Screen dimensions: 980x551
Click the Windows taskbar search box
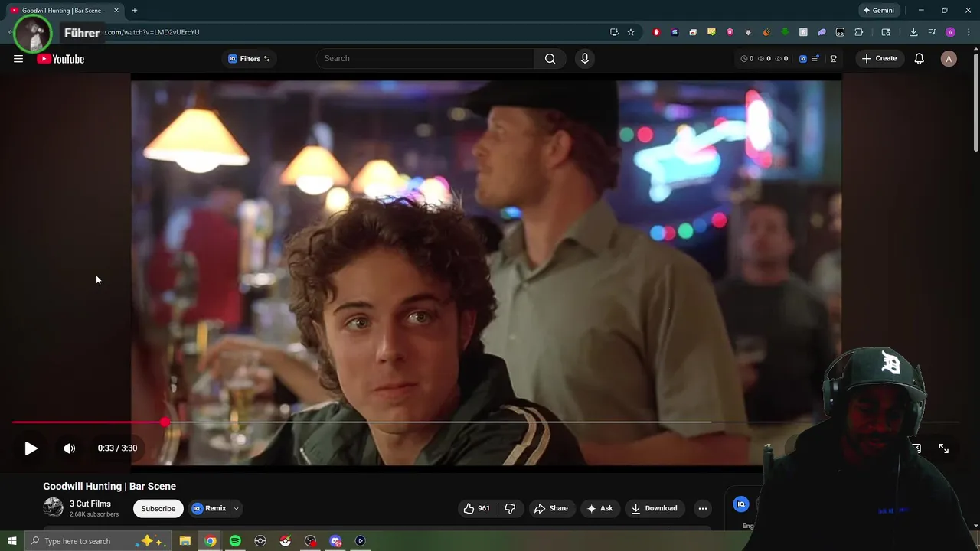(98, 541)
